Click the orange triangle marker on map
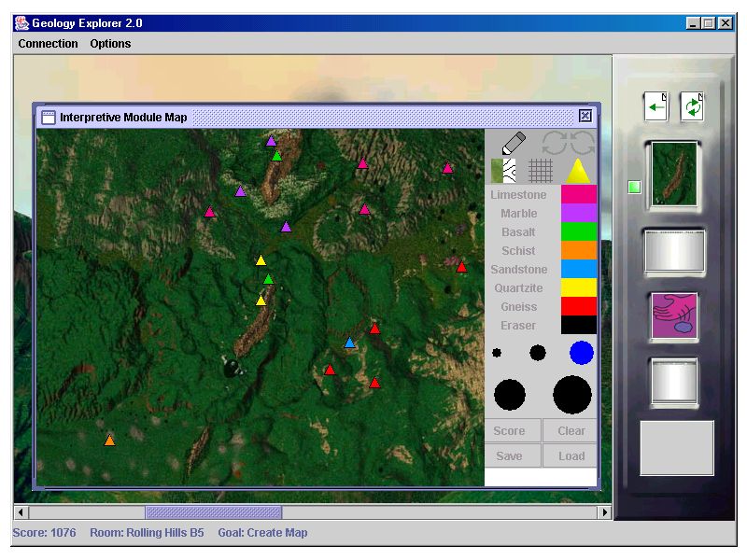The width and height of the screenshot is (747, 560). (109, 441)
